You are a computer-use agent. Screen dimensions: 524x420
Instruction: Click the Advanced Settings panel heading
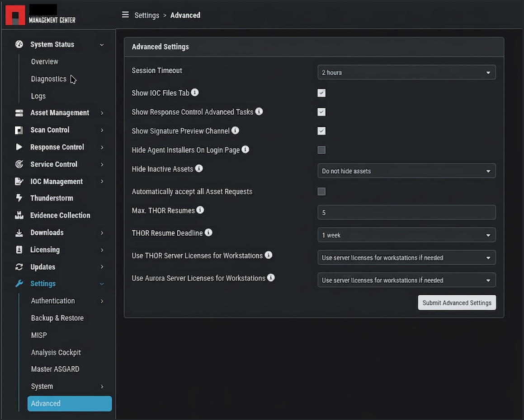coord(160,47)
